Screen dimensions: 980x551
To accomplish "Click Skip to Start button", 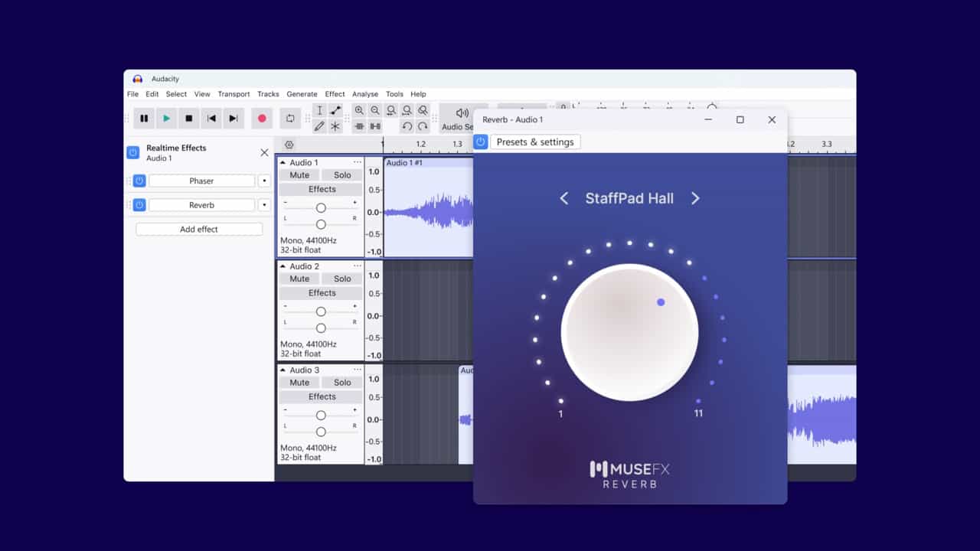I will 211,119.
